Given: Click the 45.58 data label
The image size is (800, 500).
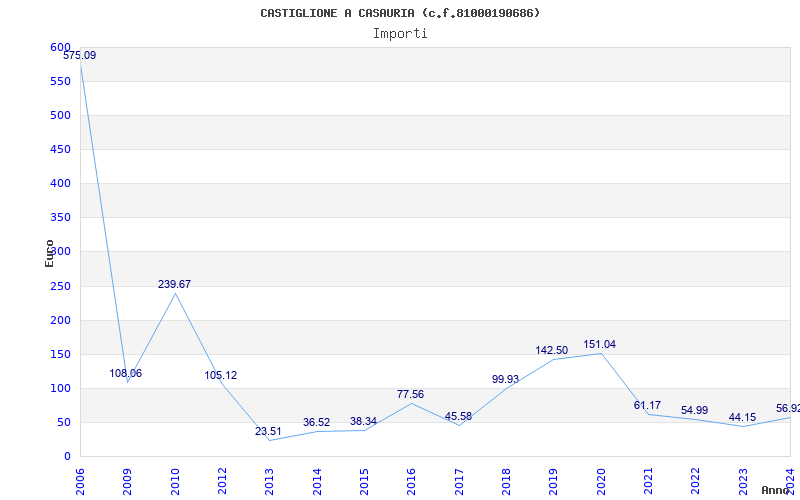Looking at the screenshot, I should tap(458, 416).
